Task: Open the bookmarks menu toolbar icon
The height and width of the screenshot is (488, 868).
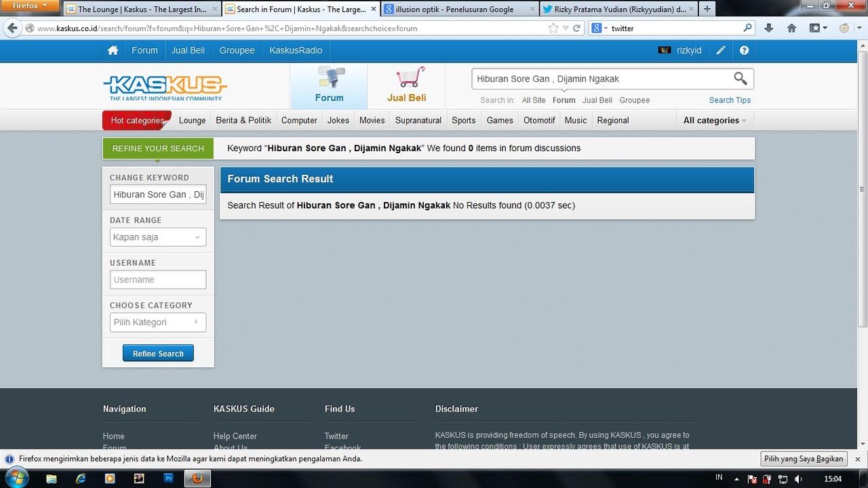Action: [818, 28]
